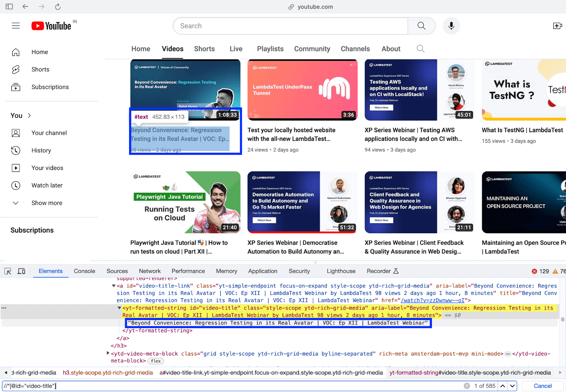
Task: Open the DevTools Recorder tab
Action: [382, 271]
